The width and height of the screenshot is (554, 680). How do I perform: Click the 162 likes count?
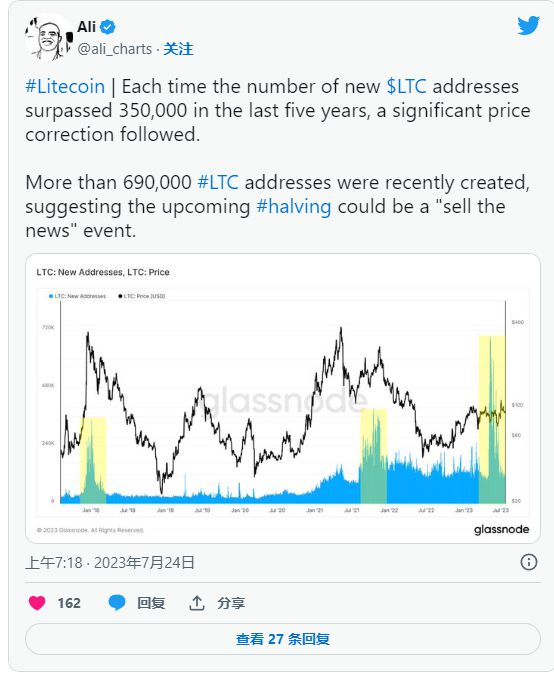[69, 603]
